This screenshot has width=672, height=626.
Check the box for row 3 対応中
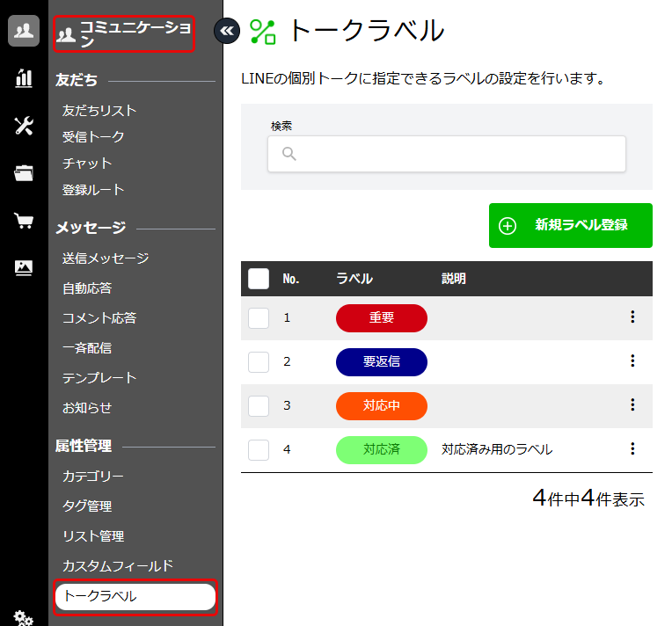259,406
